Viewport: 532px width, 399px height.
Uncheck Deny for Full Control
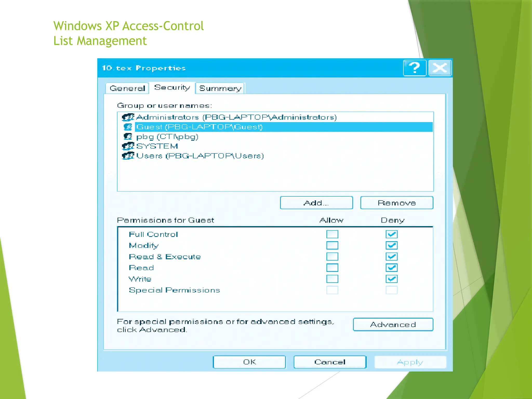391,234
